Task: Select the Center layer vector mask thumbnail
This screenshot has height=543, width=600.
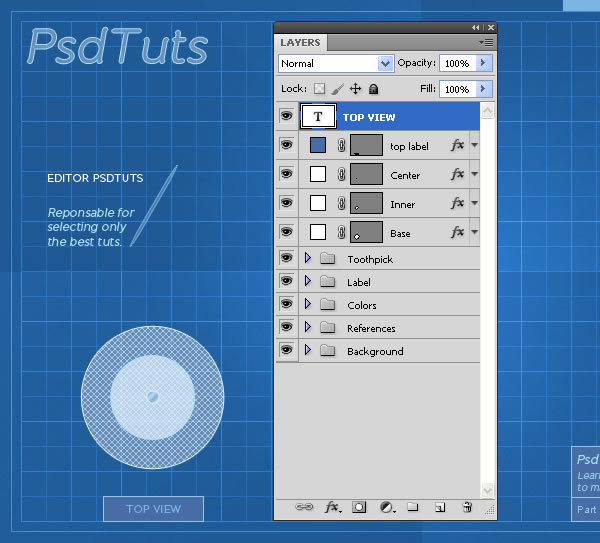Action: click(x=366, y=174)
